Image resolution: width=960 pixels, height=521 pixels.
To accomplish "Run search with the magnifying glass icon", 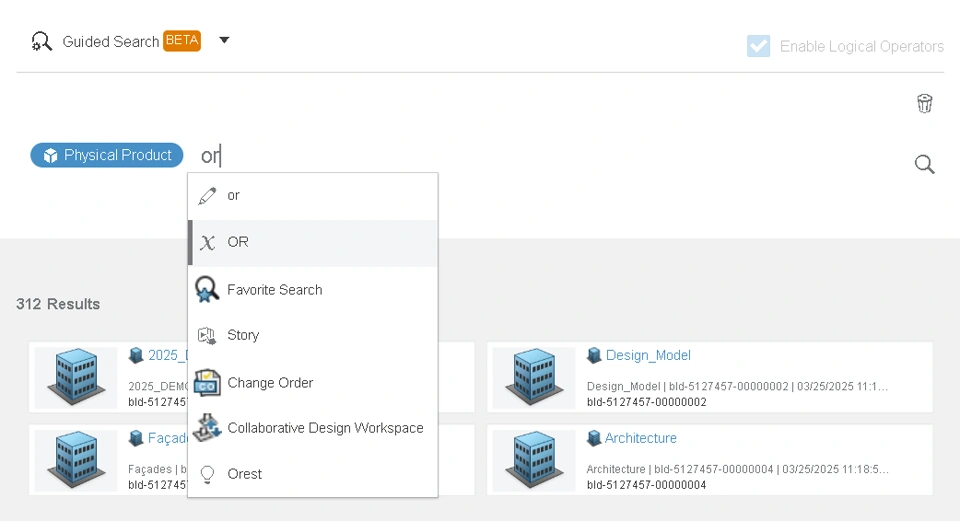I will coord(925,165).
